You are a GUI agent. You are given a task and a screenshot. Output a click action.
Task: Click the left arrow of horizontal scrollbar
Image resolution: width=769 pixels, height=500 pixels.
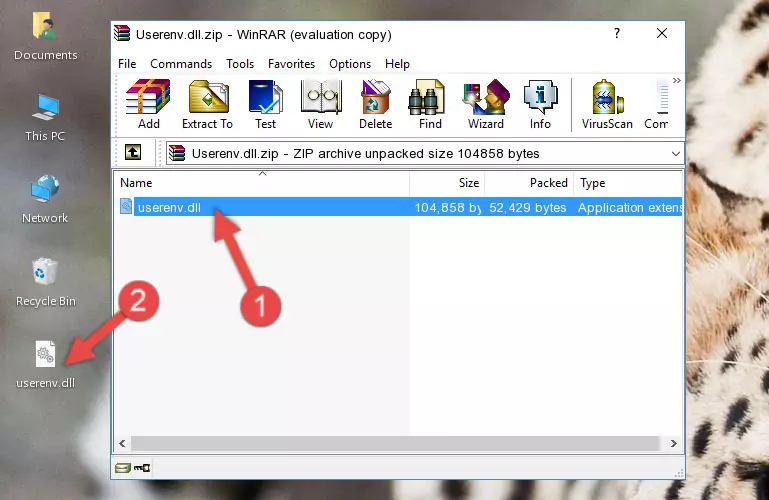[x=122, y=444]
